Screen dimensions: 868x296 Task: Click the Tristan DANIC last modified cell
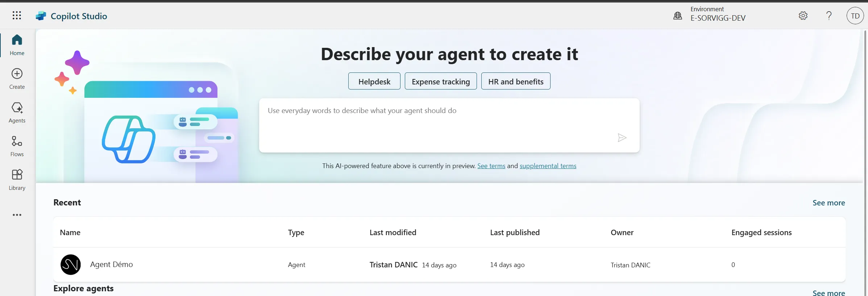(x=413, y=265)
